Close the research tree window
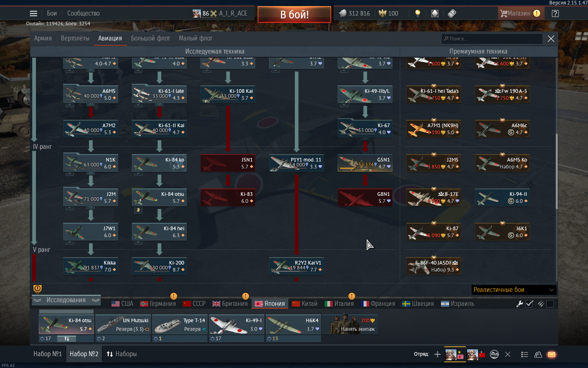This screenshot has width=588, height=368. [551, 39]
